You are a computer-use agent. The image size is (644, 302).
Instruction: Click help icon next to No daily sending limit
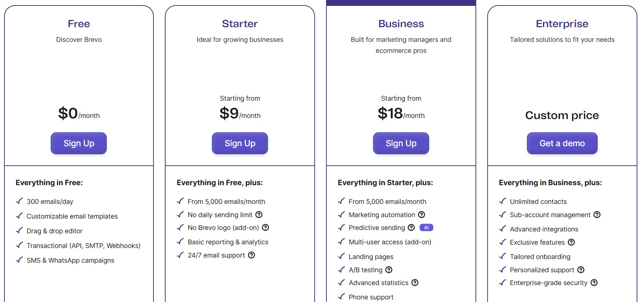[259, 215]
